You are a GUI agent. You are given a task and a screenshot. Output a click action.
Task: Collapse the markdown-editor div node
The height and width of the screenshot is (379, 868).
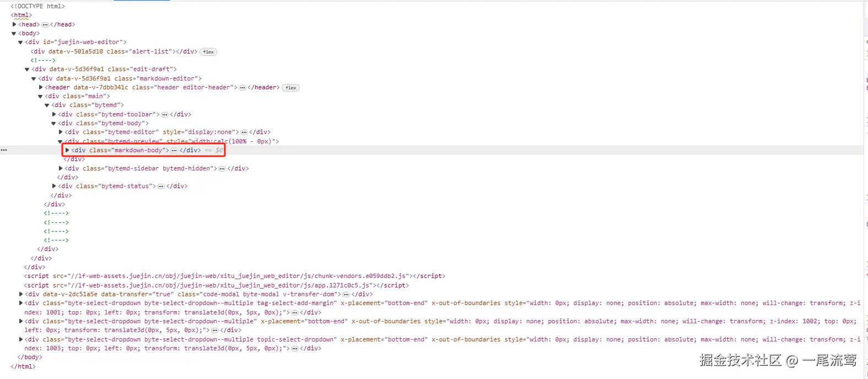(x=34, y=79)
